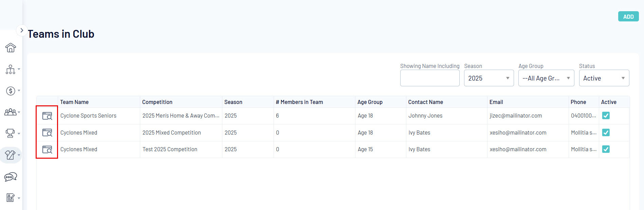Click the trophy competitions sidebar icon
Image resolution: width=644 pixels, height=210 pixels.
[11, 133]
